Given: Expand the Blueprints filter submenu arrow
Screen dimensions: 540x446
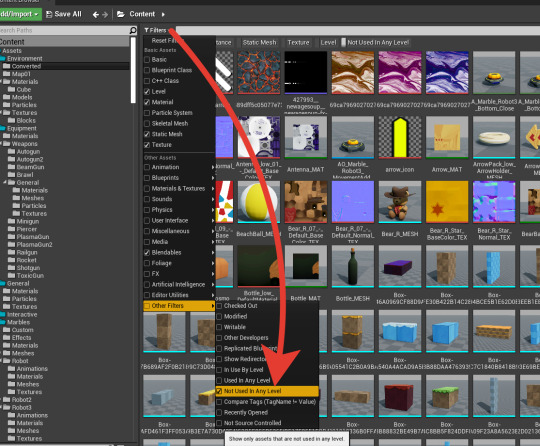Looking at the screenshot, I should pos(213,178).
